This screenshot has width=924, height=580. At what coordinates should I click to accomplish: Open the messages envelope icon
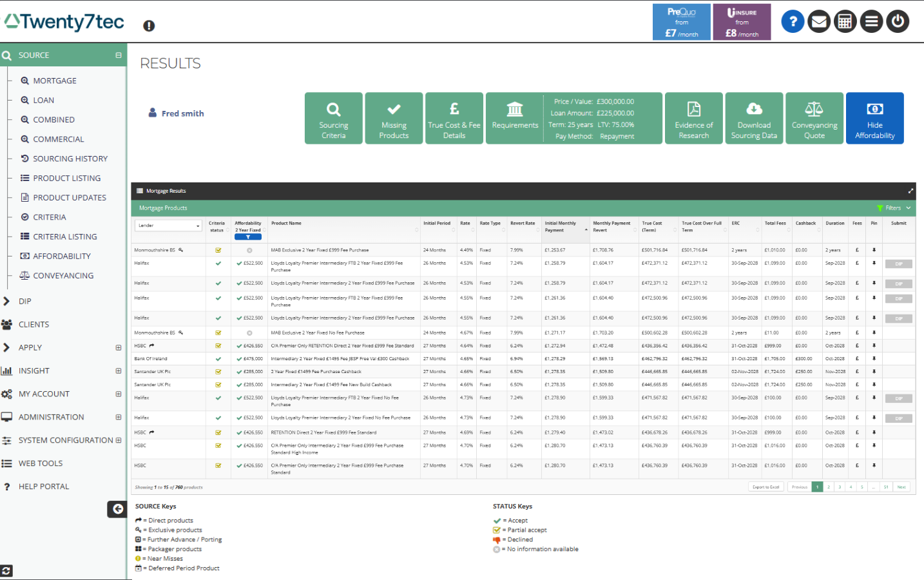click(819, 22)
